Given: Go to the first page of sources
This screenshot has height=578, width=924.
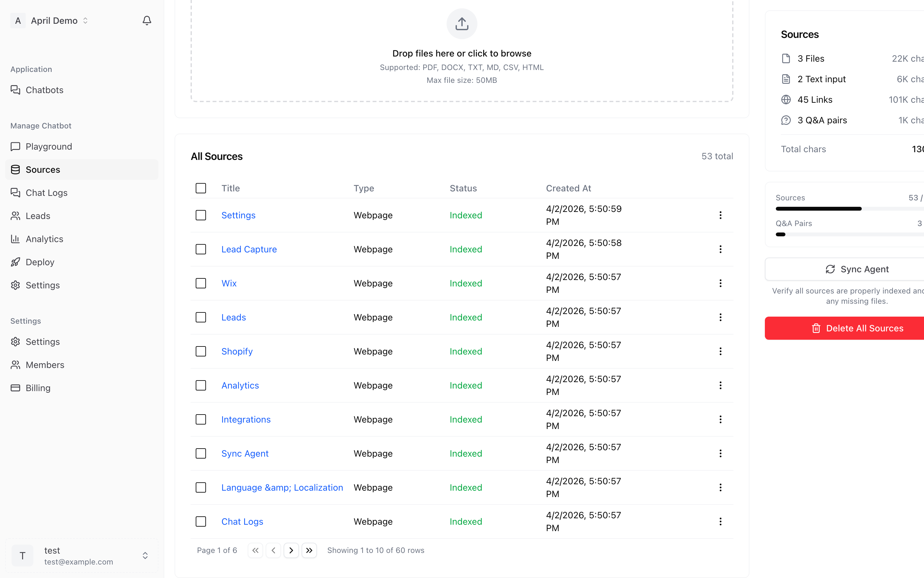Looking at the screenshot, I should pyautogui.click(x=255, y=550).
